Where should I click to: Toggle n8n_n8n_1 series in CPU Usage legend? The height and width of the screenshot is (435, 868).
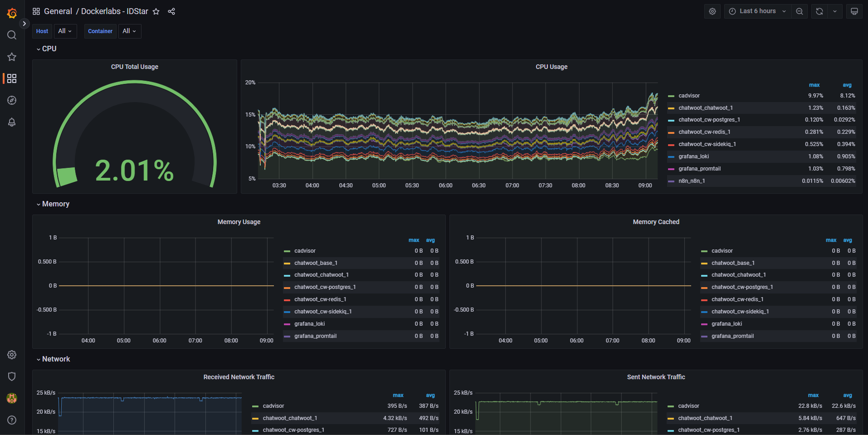click(692, 181)
